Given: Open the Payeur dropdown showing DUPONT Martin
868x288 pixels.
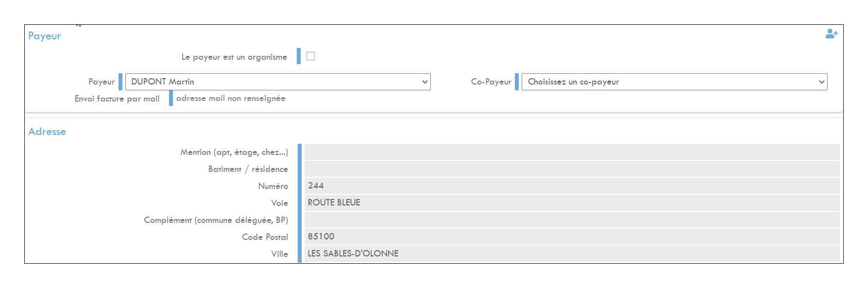Looking at the screenshot, I should click(278, 82).
